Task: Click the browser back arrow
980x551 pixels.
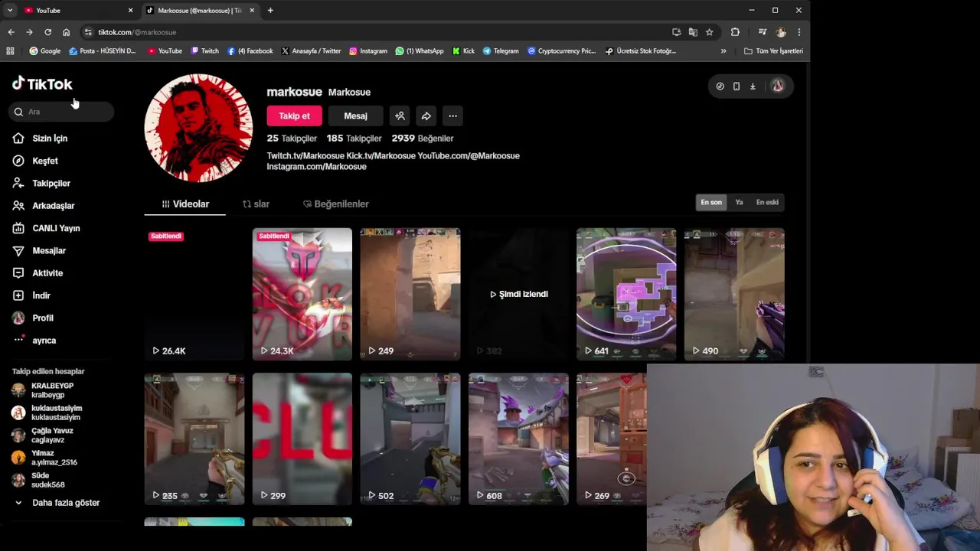Action: tap(11, 32)
